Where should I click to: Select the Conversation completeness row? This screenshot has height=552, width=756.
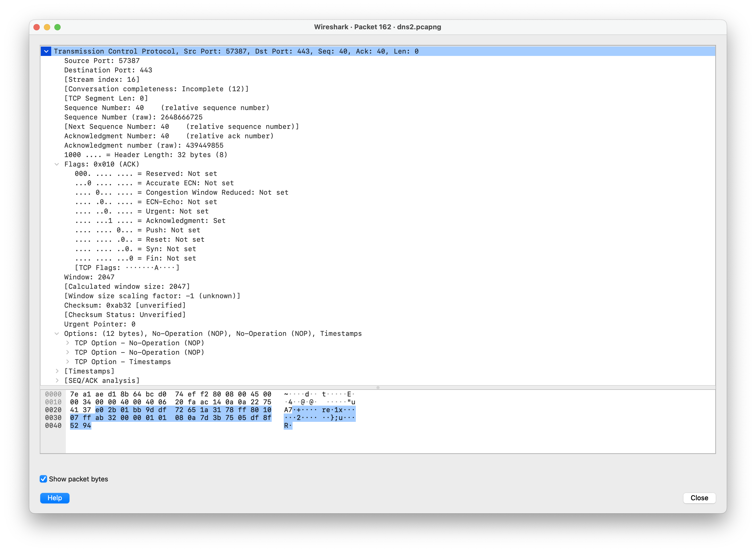pyautogui.click(x=378, y=89)
